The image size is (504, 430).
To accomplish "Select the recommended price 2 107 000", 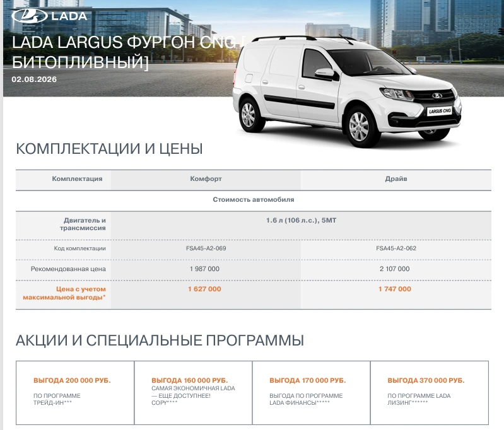I will pos(395,269).
